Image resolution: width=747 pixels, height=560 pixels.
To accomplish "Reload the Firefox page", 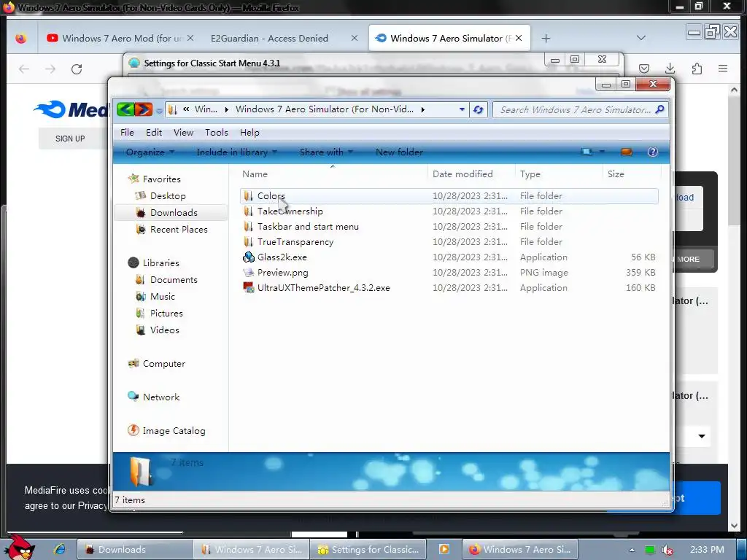I will (x=77, y=69).
